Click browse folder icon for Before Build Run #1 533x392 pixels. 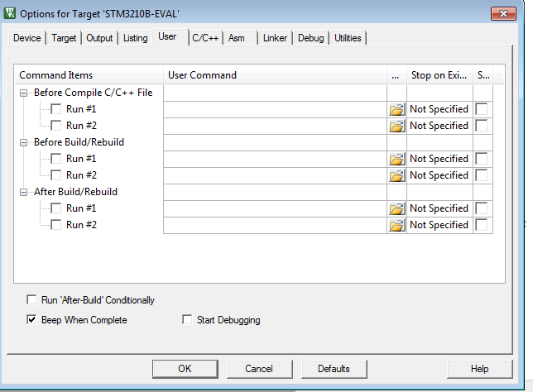coord(396,159)
